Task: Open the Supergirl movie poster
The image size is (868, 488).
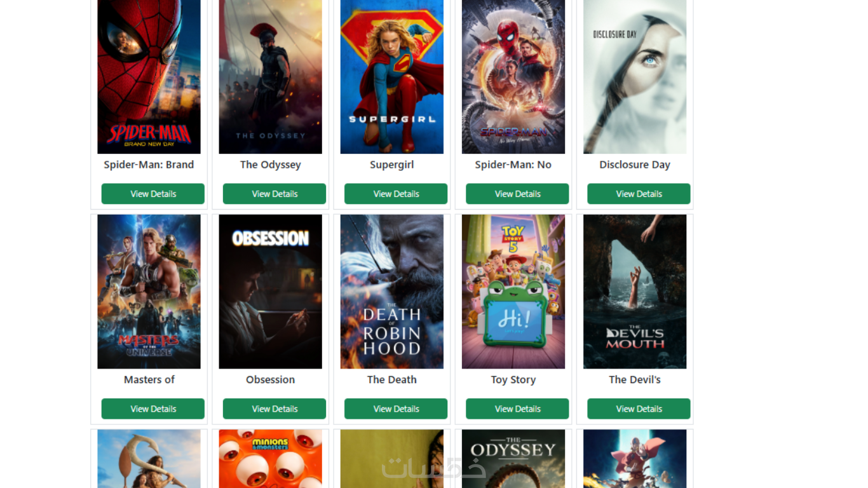Action: pos(391,77)
